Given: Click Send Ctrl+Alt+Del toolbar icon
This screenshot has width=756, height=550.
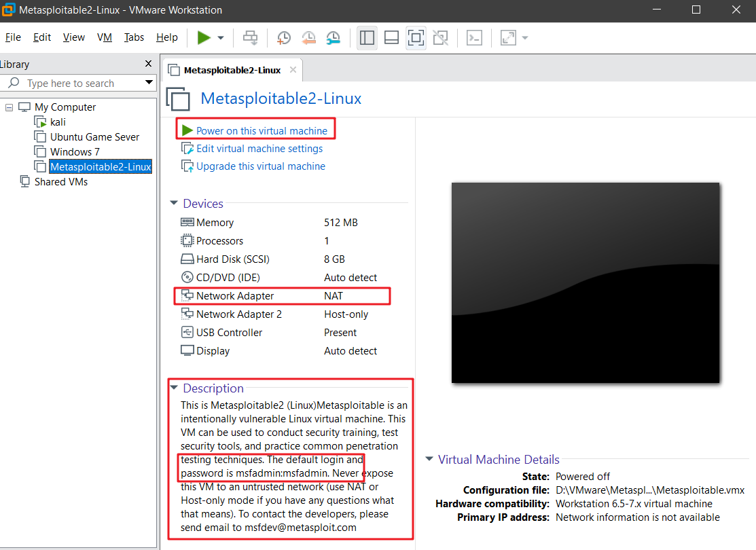Looking at the screenshot, I should tap(250, 37).
